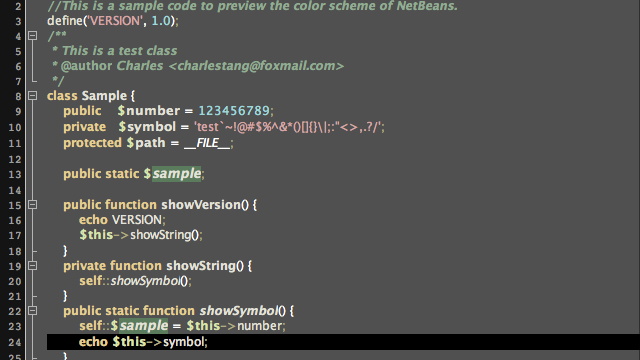Image resolution: width=640 pixels, height=360 pixels.
Task: Click the 'VERSION' string in define
Action: tap(115, 21)
